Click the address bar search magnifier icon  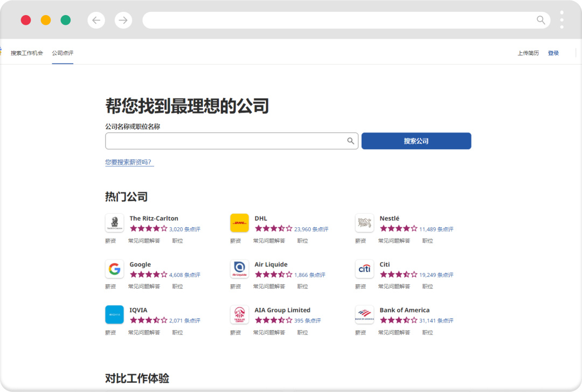[x=541, y=20]
